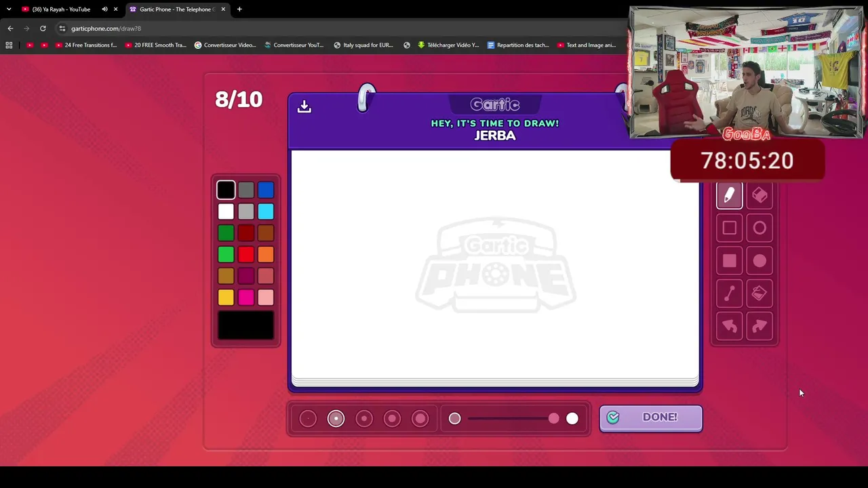Activate the Fill bucket tool
This screenshot has height=488, width=868.
tap(759, 293)
